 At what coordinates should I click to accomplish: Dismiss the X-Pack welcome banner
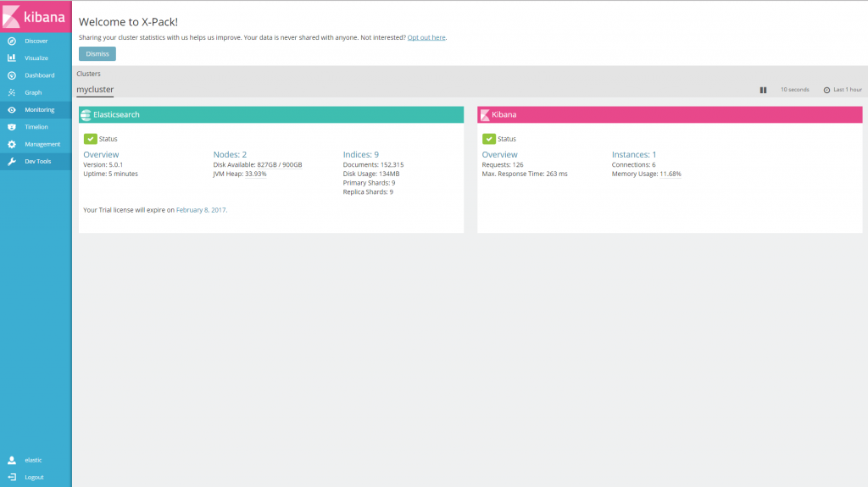[97, 53]
